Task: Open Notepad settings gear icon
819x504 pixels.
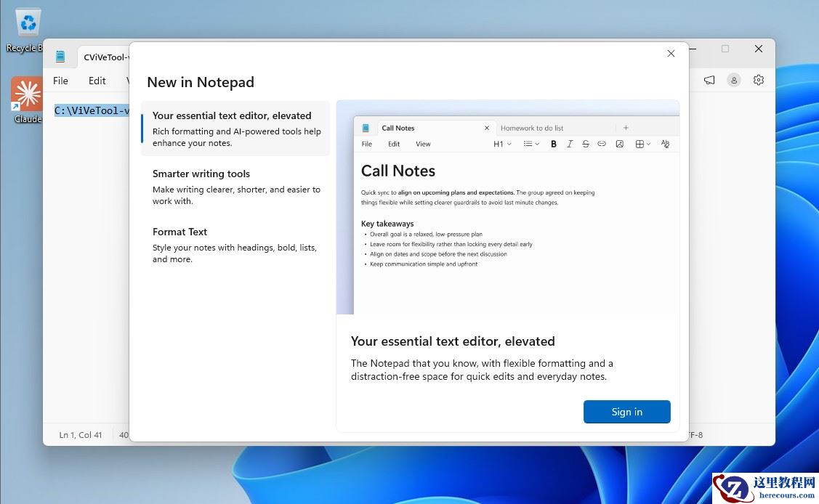Action: click(759, 80)
